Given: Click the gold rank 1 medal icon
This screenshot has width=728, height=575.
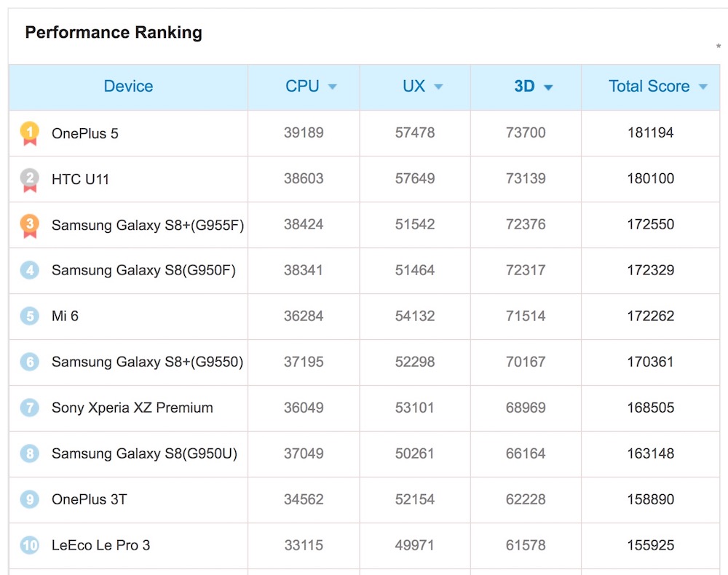Looking at the screenshot, I should pyautogui.click(x=29, y=133).
